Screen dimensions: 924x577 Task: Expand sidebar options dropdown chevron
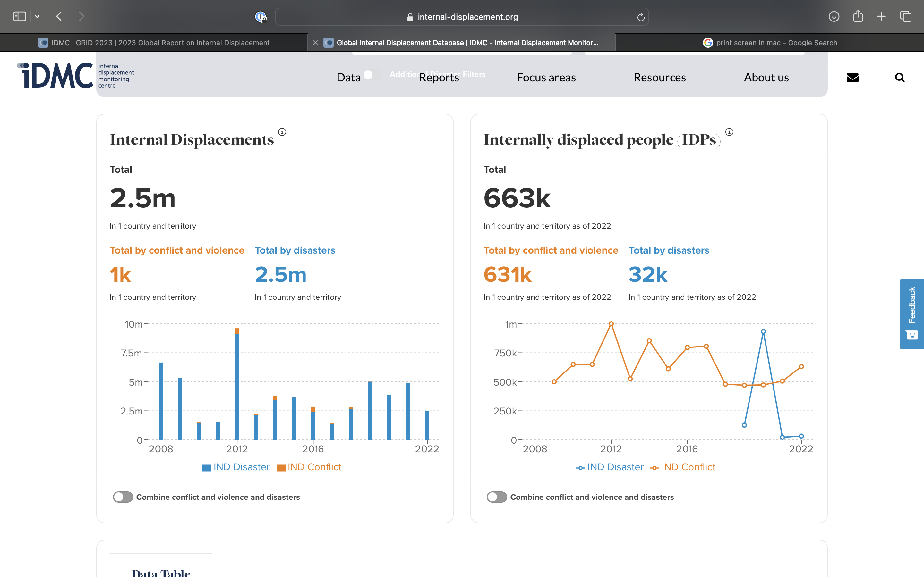(37, 16)
